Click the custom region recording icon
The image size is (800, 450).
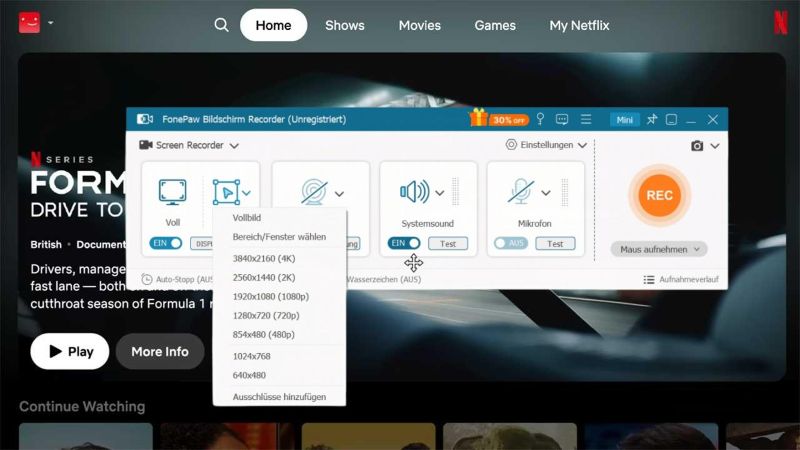click(226, 192)
